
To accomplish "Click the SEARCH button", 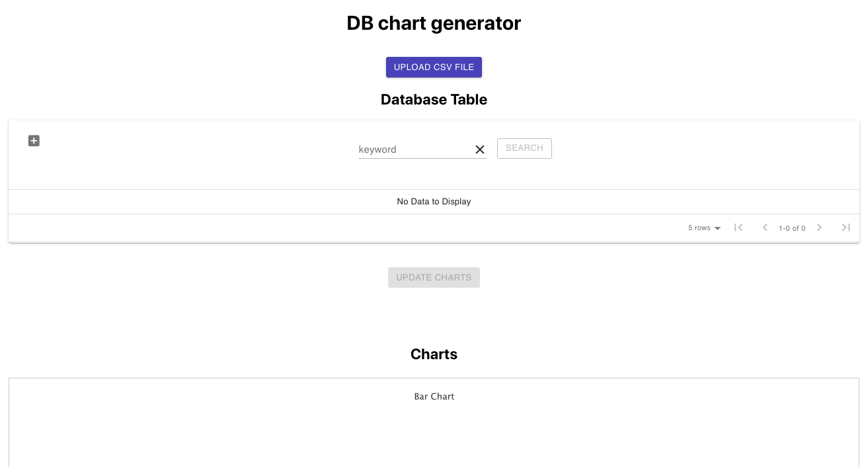I will pos(524,148).
